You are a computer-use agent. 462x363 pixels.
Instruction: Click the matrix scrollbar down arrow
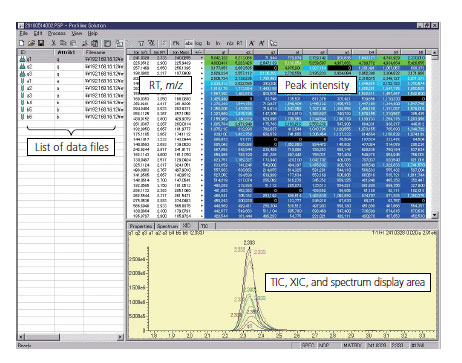click(435, 215)
